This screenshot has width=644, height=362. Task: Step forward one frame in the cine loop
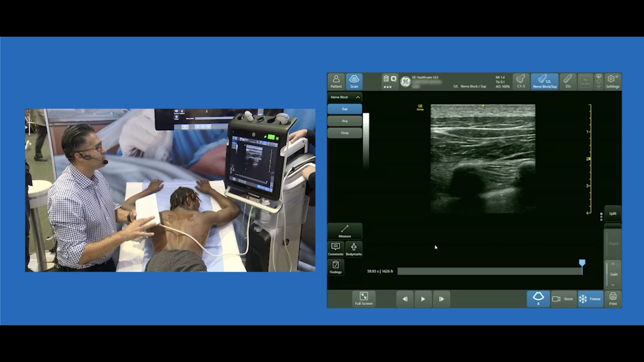click(x=441, y=299)
